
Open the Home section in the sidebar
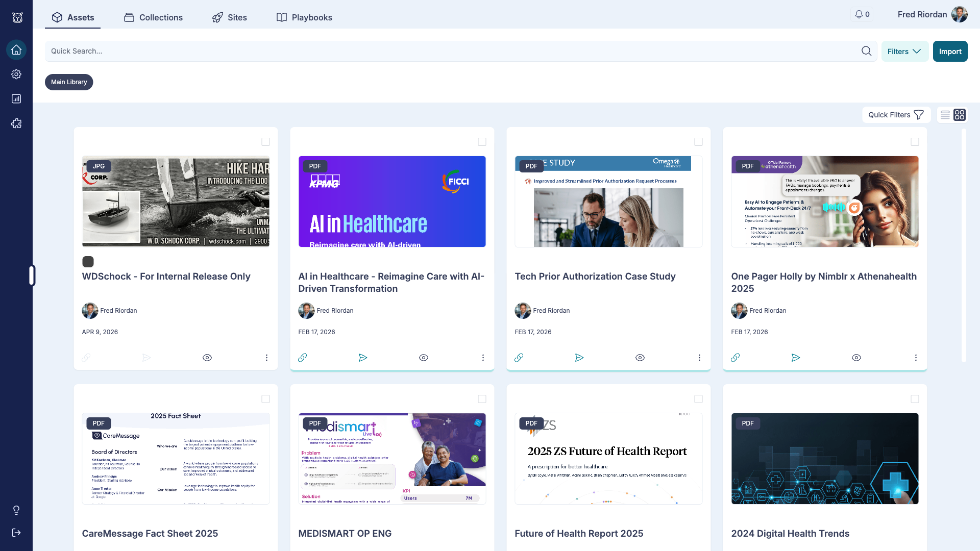[x=16, y=49]
